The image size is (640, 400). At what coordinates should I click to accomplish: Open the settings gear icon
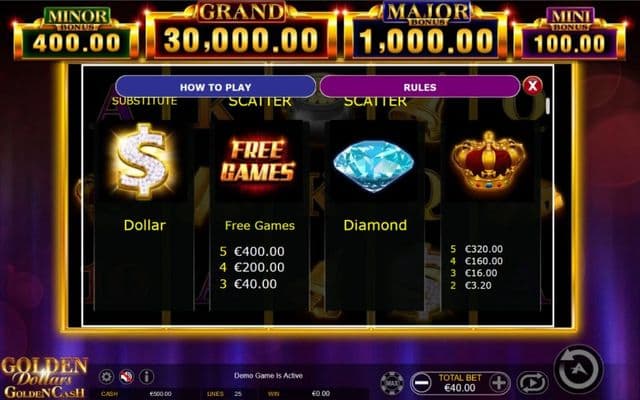coord(106,376)
